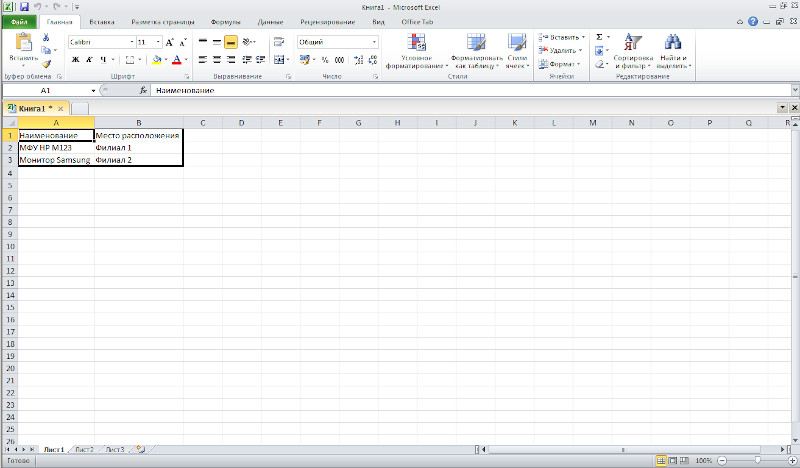Click Удалить in the cells group
800x468 pixels.
(x=560, y=51)
